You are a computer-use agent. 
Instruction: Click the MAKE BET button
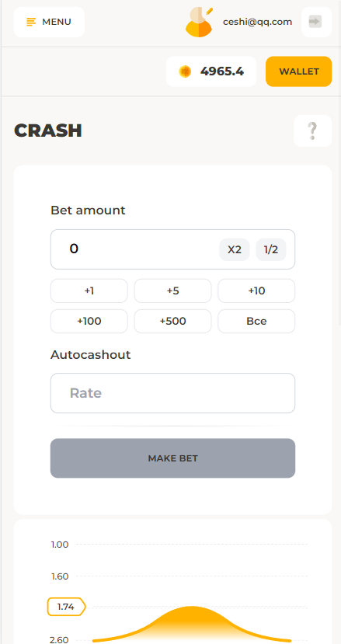pos(172,458)
